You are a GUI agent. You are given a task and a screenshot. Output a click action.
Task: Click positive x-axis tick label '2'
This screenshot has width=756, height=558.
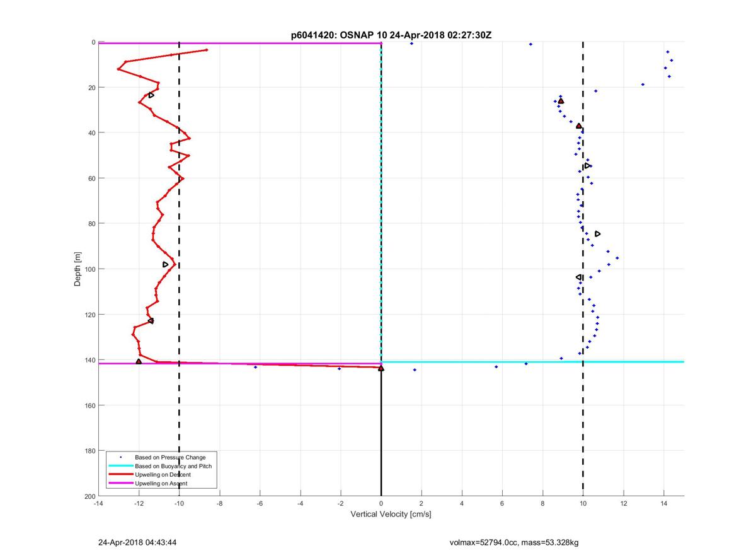coord(421,503)
